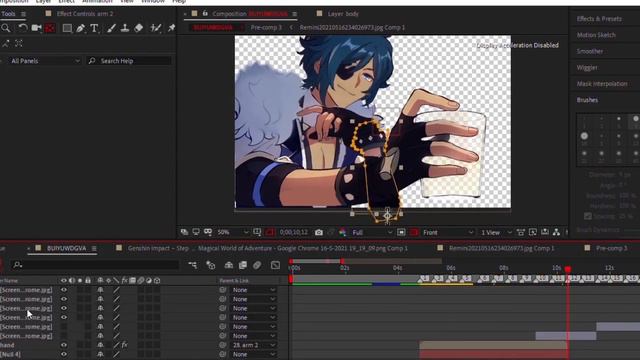Hide the Null 4 layer
This screenshot has width=640, height=360.
click(x=64, y=354)
